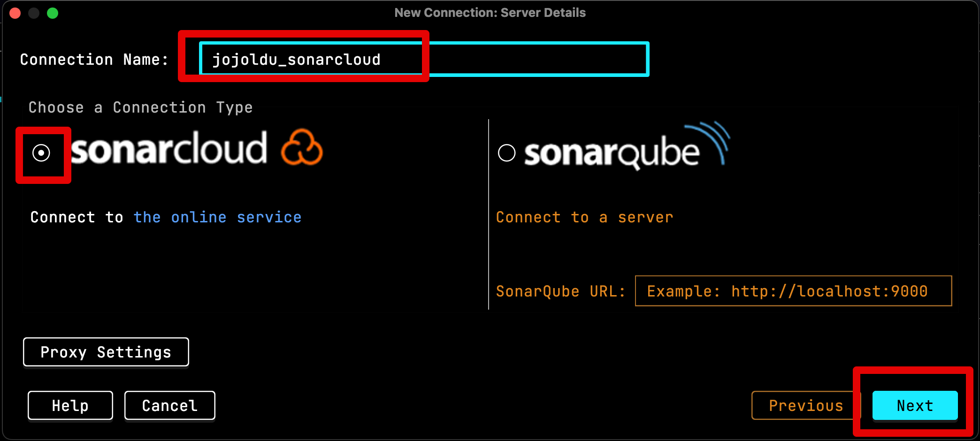Enable the SonarCloud radio option on the left
This screenshot has width=980, height=441.
coord(42,152)
